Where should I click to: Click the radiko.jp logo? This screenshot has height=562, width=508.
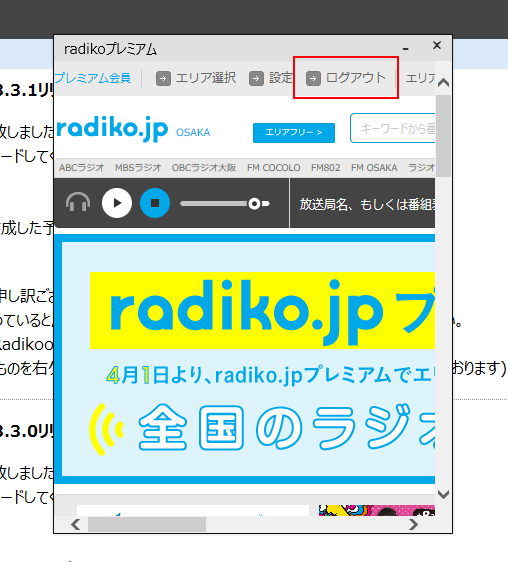112,128
